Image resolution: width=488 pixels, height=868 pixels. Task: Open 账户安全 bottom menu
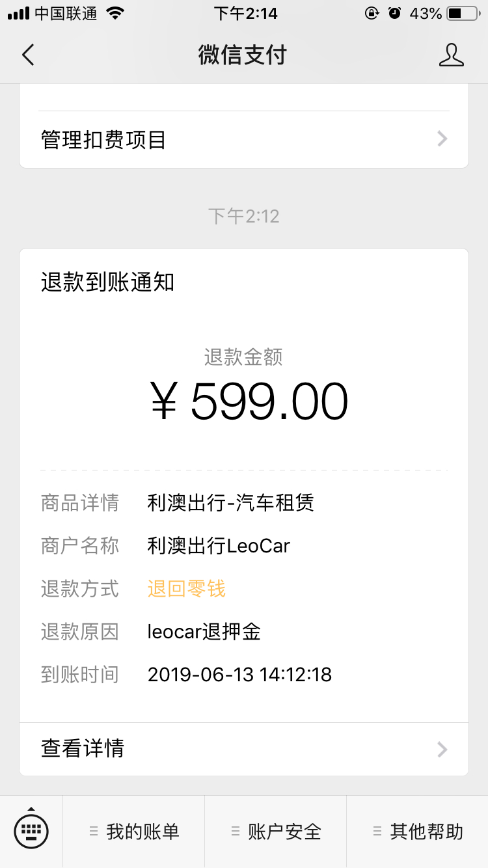(276, 831)
